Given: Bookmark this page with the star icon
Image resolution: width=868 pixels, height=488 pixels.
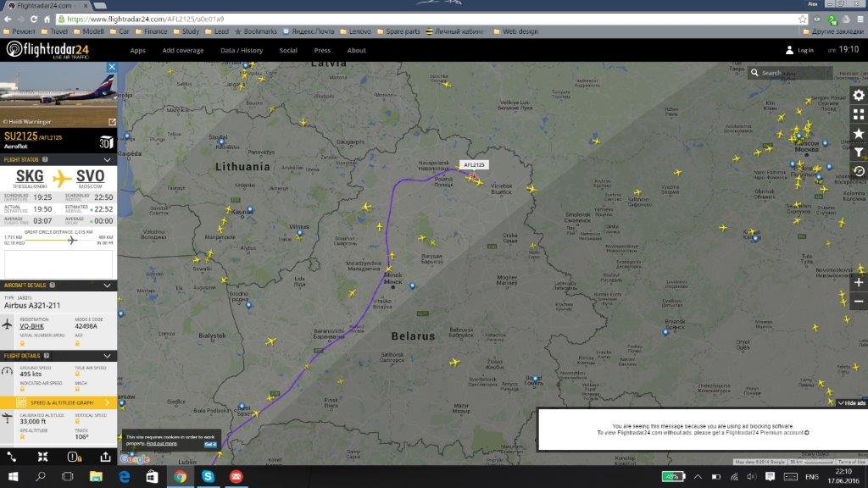Looking at the screenshot, I should (802, 19).
